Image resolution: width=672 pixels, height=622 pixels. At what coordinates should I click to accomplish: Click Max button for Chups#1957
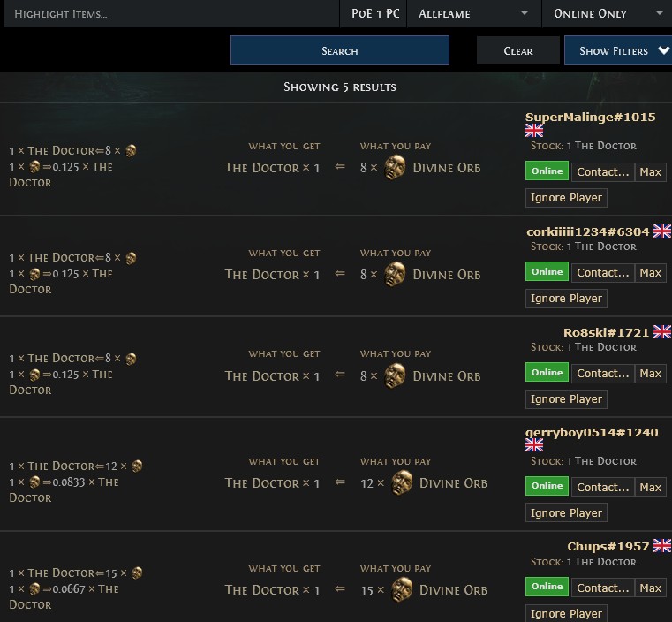pyautogui.click(x=650, y=588)
